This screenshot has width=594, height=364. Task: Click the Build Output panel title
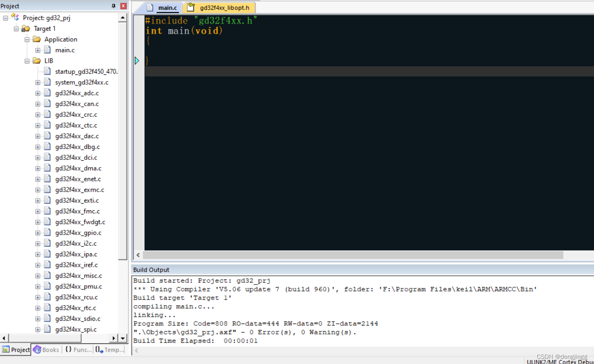click(x=151, y=270)
